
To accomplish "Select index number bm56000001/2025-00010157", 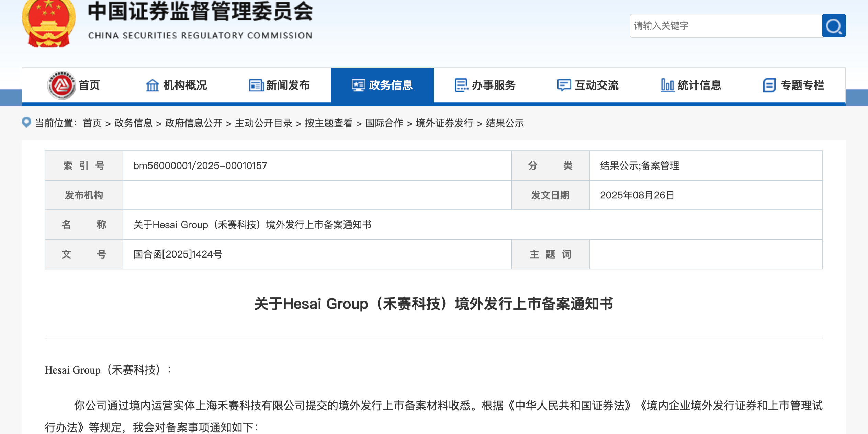I will pos(200,165).
